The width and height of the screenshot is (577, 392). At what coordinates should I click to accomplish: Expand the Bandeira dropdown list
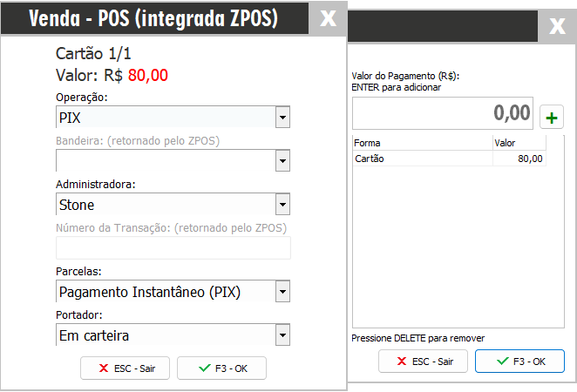282,161
